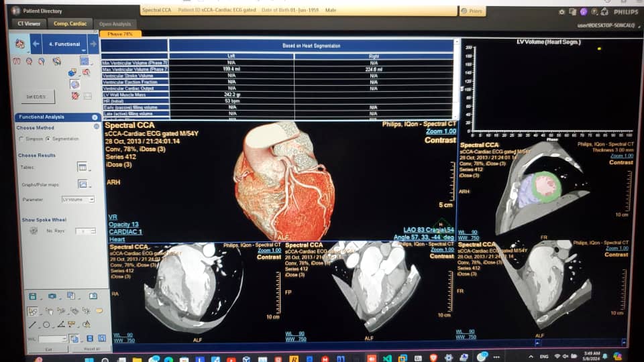Click the 53 bpm heart rate value
The height and width of the screenshot is (362, 644).
pyautogui.click(x=232, y=101)
